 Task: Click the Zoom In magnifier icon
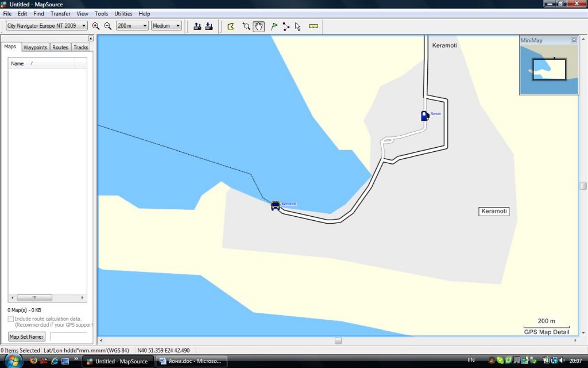click(96, 26)
